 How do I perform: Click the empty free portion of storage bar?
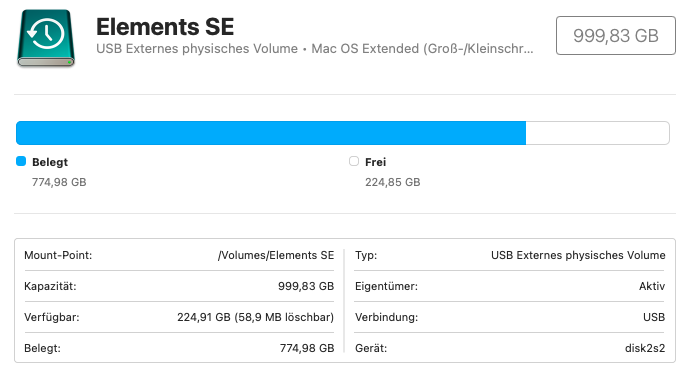tap(598, 133)
